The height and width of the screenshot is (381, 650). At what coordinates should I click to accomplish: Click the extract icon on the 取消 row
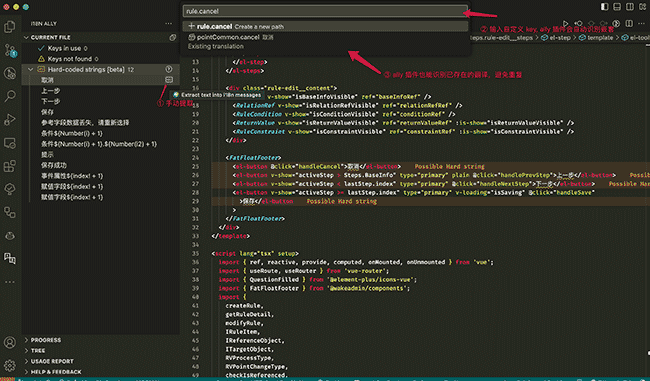pyautogui.click(x=169, y=80)
